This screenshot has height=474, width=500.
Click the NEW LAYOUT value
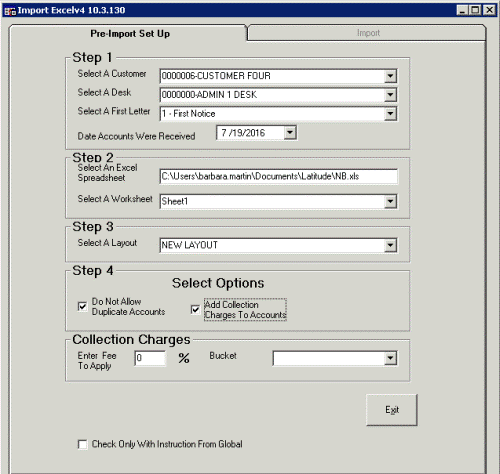point(189,245)
